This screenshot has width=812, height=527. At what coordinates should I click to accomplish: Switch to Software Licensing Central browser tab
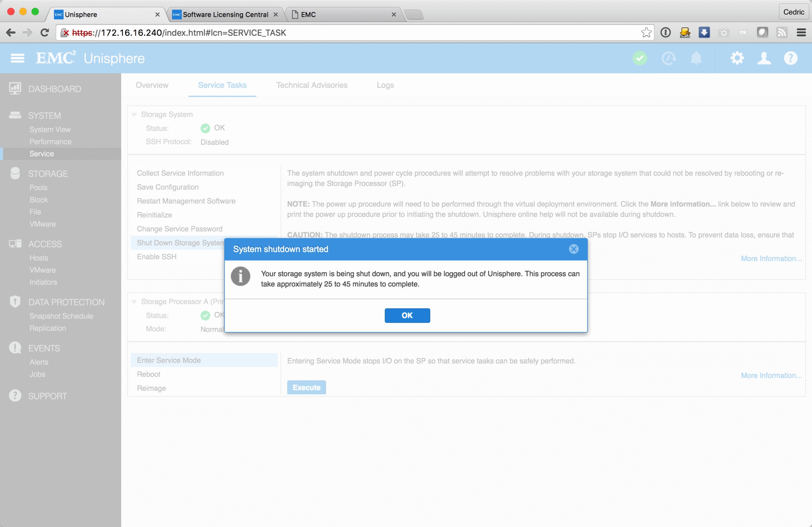click(225, 15)
